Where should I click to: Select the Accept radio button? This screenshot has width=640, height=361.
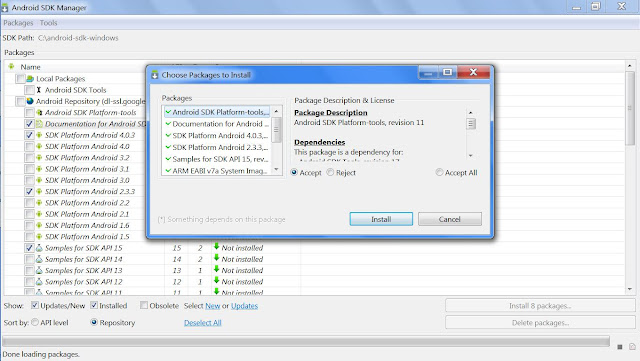click(294, 172)
